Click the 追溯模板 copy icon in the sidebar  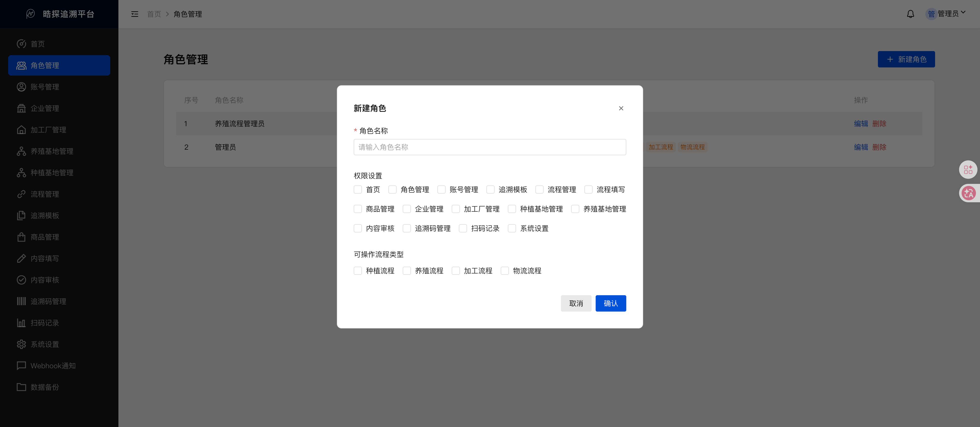(21, 216)
